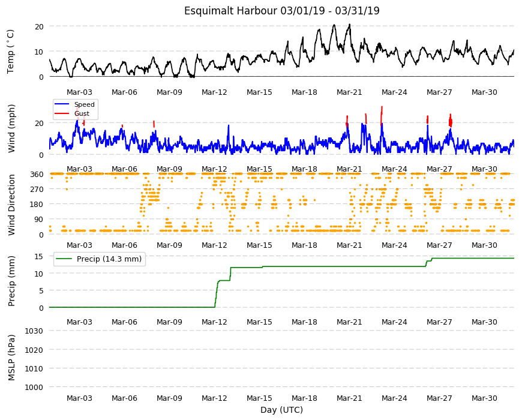Click the Gust legend text

click(82, 113)
